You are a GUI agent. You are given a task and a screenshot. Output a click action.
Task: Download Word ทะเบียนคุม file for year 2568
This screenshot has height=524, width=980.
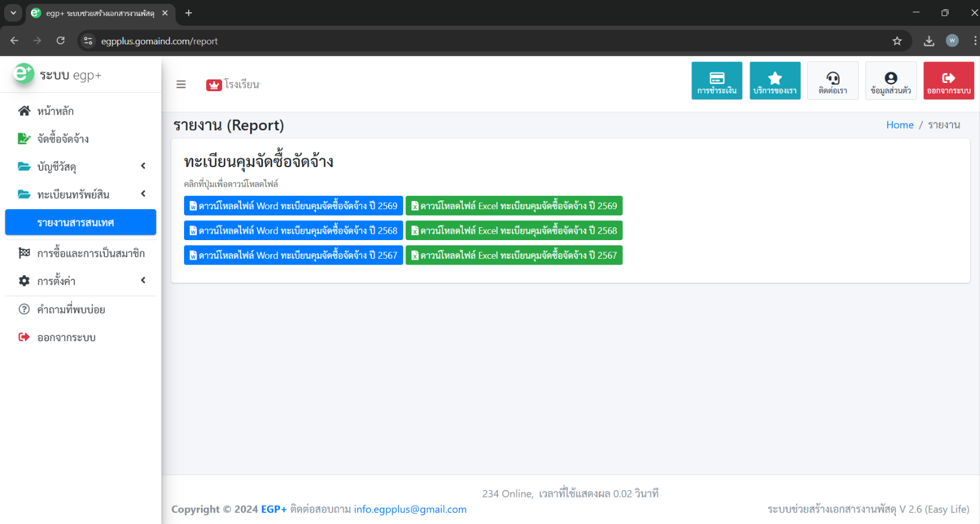[293, 230]
